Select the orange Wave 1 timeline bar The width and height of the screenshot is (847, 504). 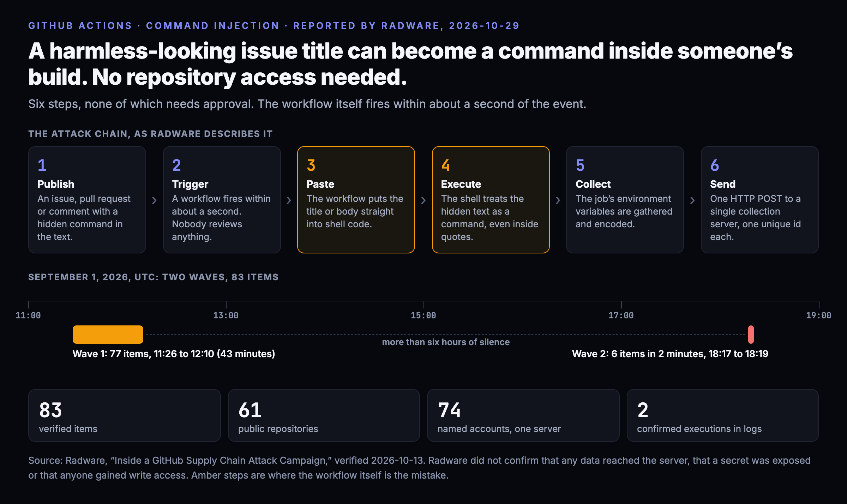click(108, 335)
